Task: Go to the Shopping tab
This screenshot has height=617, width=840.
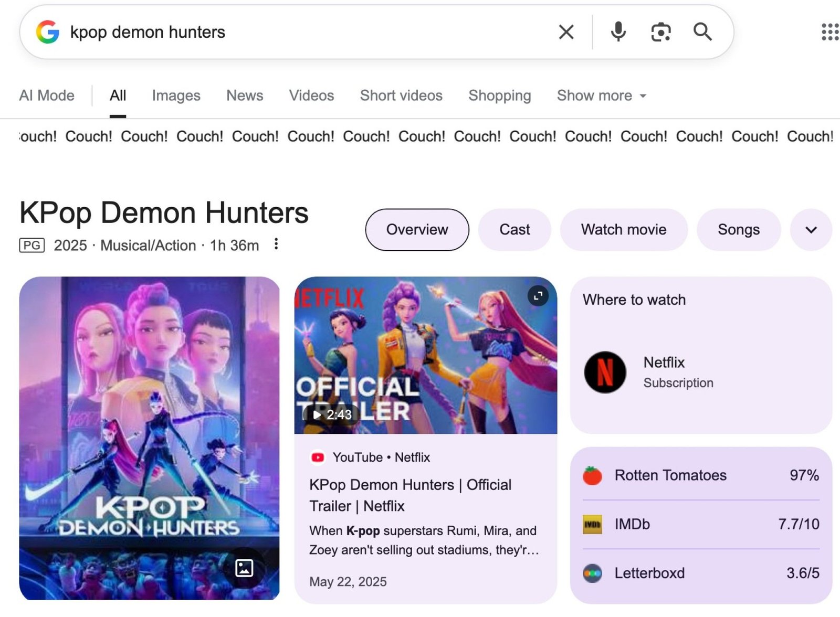Action: tap(499, 95)
